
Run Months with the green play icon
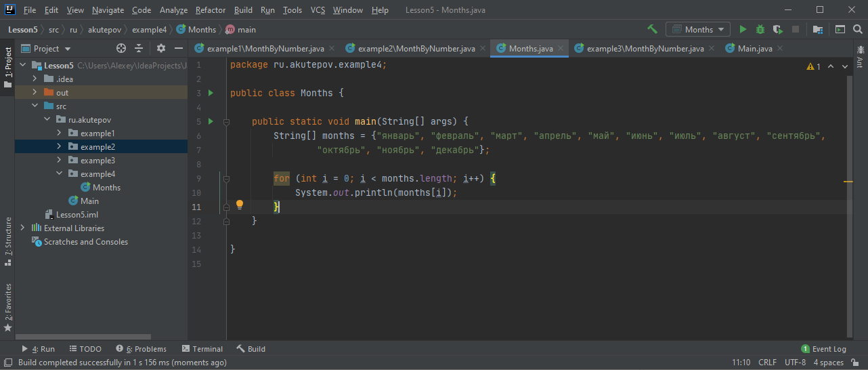[x=743, y=29]
